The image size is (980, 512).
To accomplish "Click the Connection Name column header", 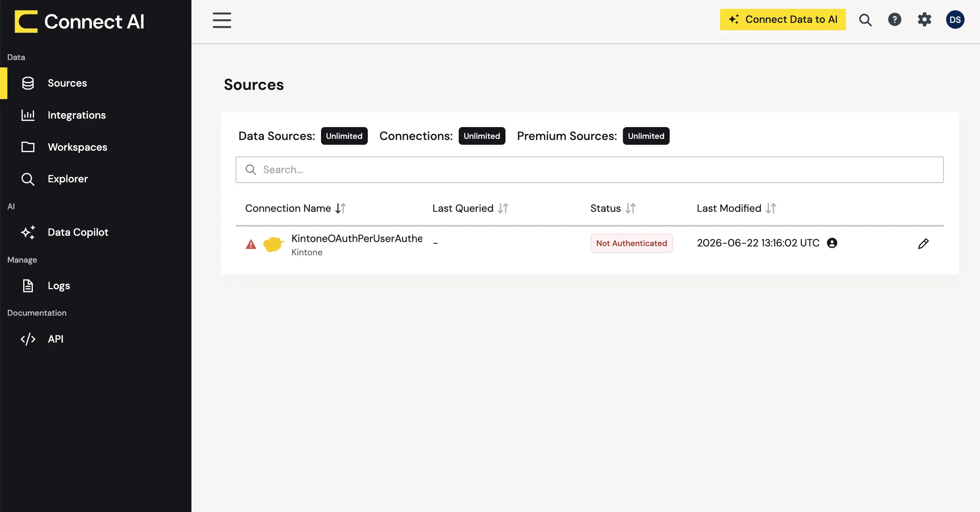I will tap(288, 208).
